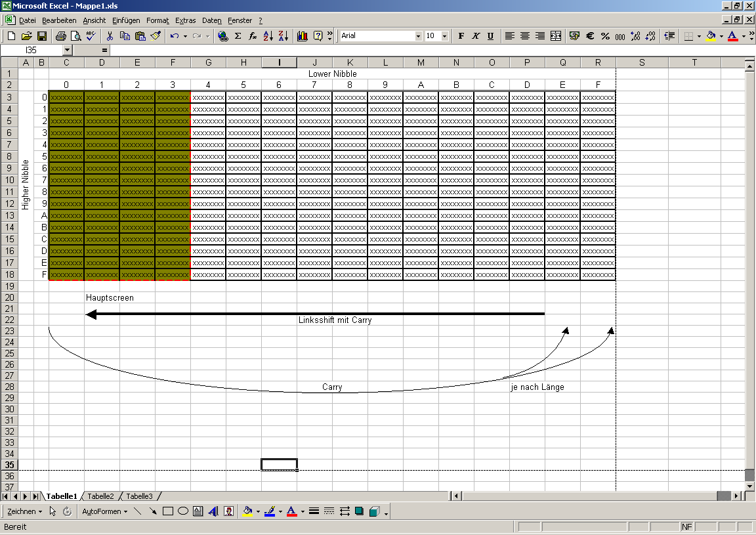Insert a text box from drawing toolbar
The height and width of the screenshot is (535, 756).
tap(198, 511)
